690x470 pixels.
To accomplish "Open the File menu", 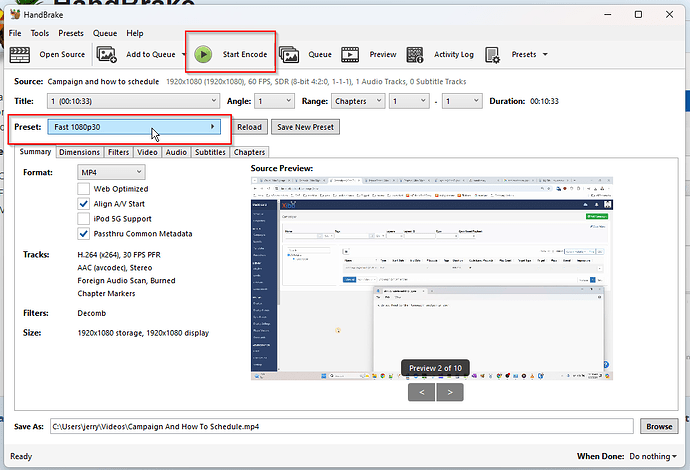I will coord(15,33).
